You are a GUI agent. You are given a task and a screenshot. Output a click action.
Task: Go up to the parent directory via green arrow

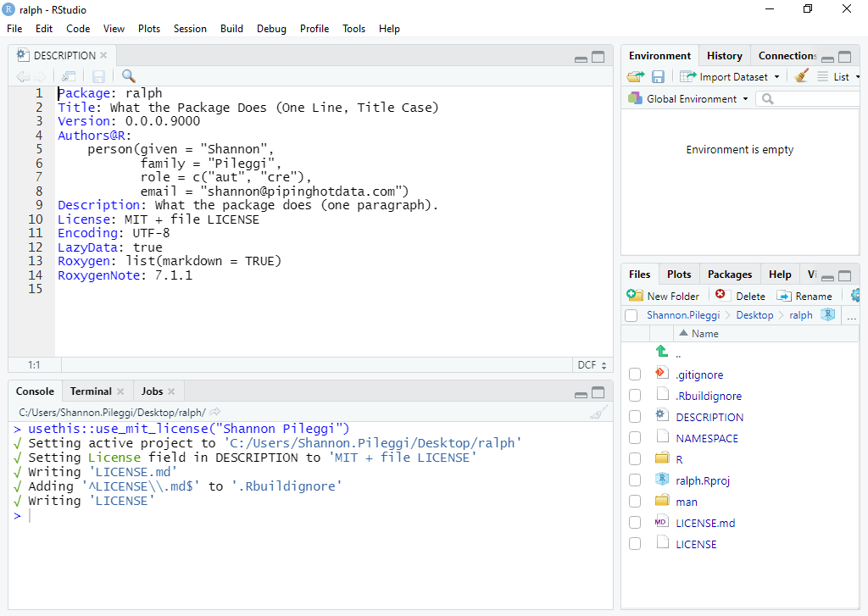662,351
